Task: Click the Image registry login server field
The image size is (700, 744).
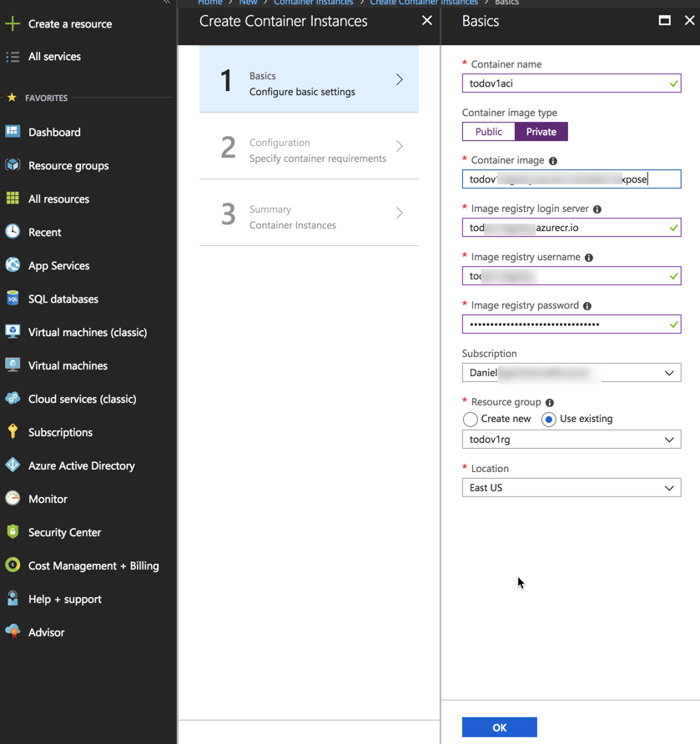Action: pyautogui.click(x=572, y=227)
